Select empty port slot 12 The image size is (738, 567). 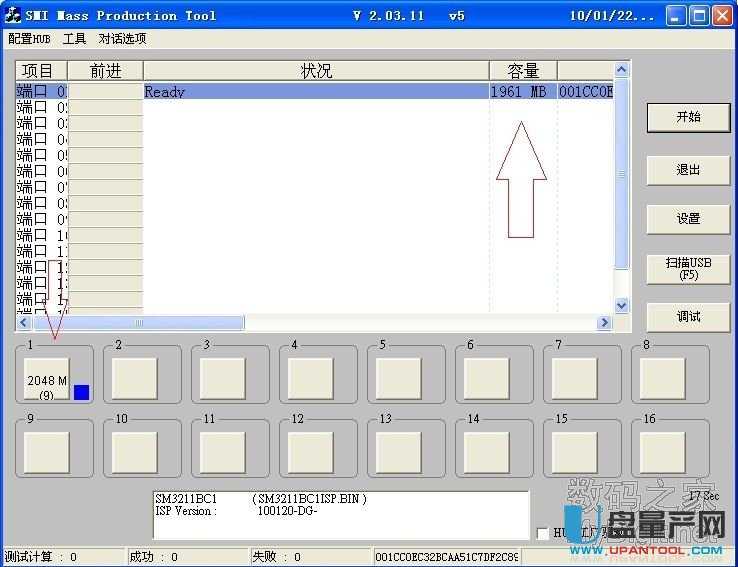coord(311,452)
